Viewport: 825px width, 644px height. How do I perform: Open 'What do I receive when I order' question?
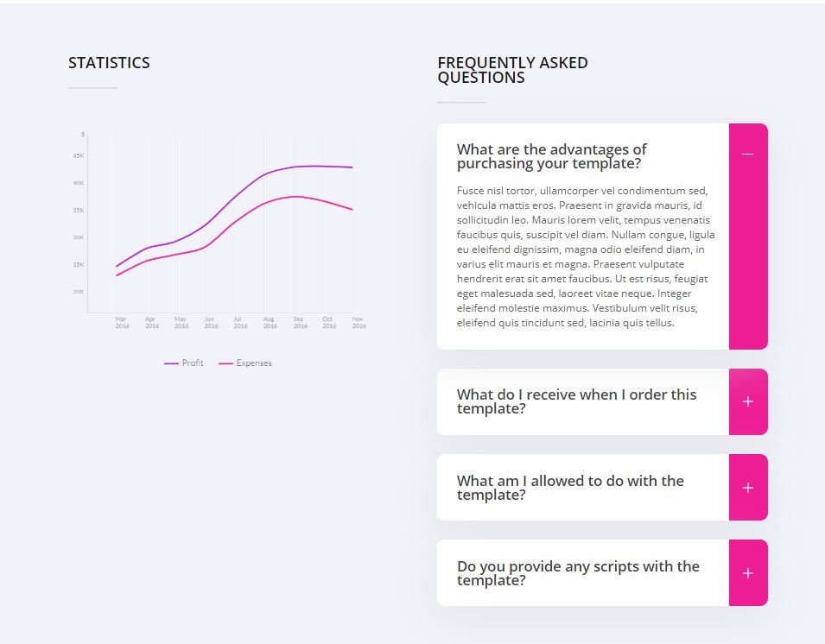click(x=576, y=401)
